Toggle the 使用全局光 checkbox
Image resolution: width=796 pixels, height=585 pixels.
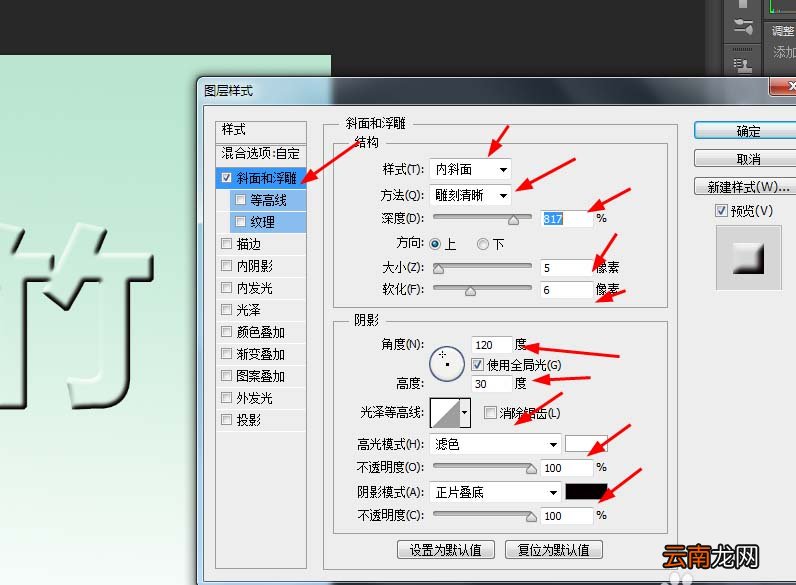coord(477,364)
